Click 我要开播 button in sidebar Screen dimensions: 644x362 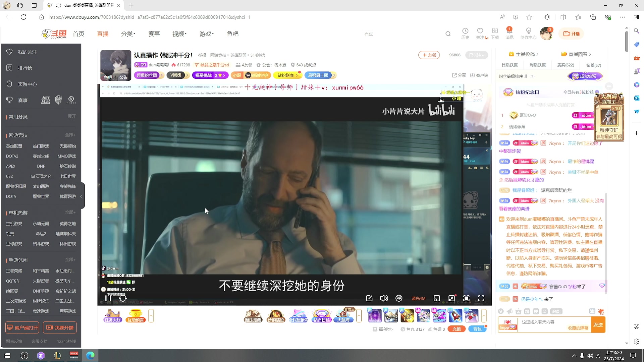60,327
